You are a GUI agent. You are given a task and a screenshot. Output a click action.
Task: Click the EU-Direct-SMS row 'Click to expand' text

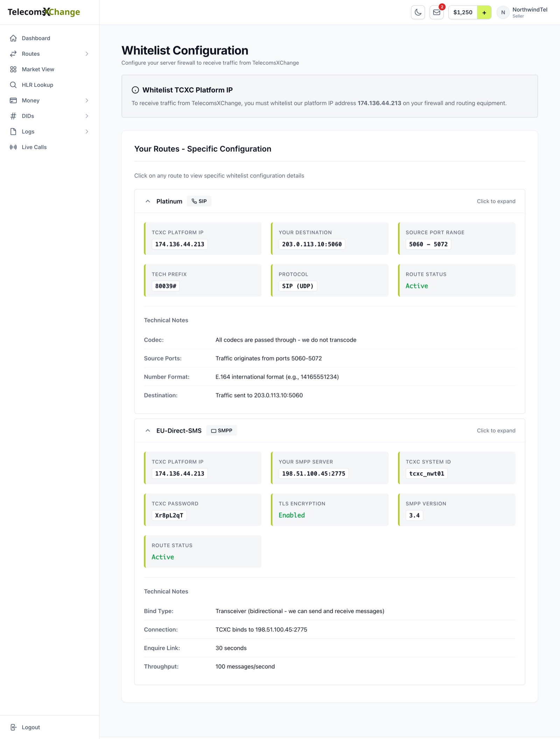click(x=496, y=431)
